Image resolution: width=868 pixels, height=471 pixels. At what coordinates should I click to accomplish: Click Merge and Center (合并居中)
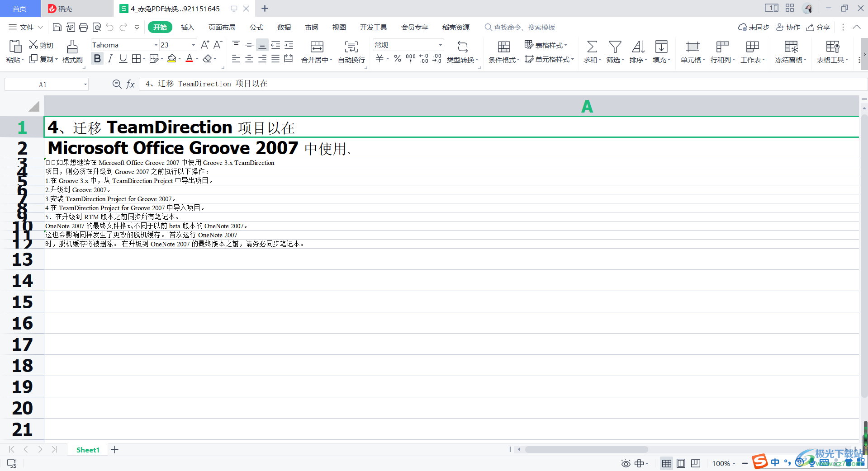pos(317,52)
